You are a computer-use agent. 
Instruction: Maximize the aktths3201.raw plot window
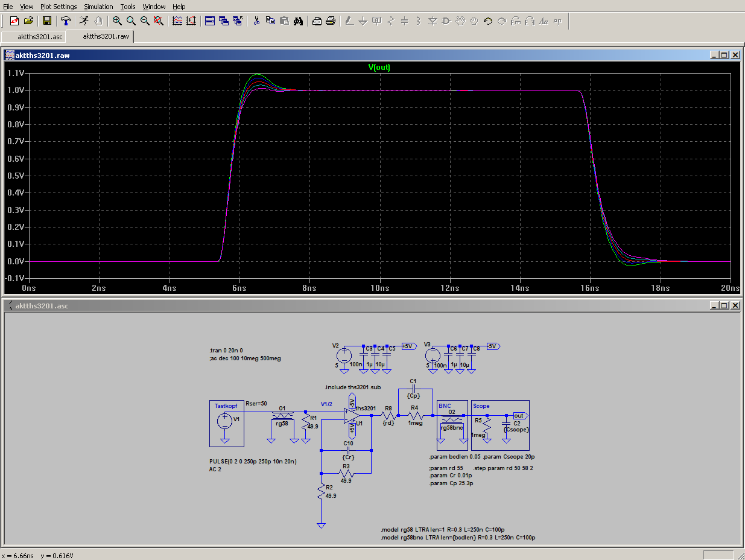pos(725,55)
